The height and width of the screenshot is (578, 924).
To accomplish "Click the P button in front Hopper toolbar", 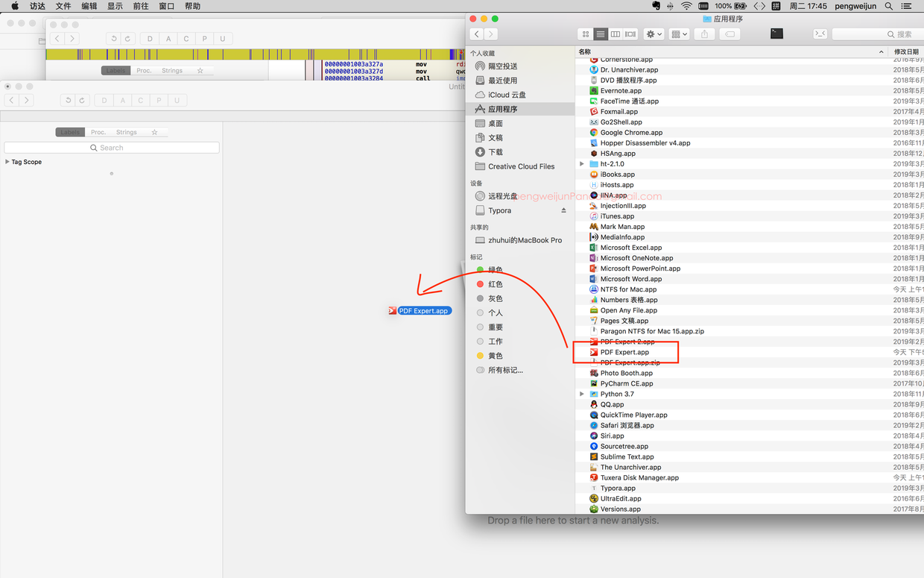I will pos(159,100).
